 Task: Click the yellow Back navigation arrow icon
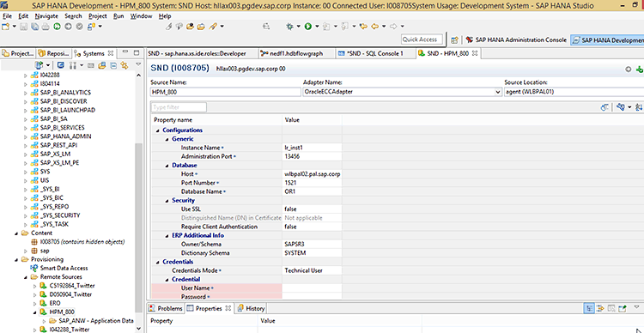375,27
